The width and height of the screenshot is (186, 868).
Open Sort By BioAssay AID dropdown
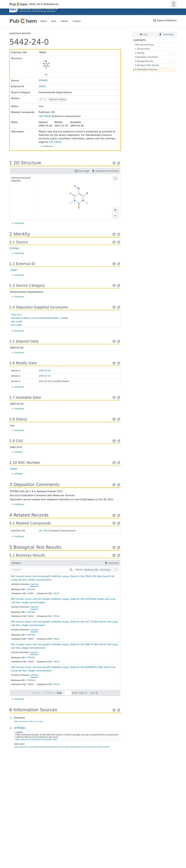(x=101, y=570)
